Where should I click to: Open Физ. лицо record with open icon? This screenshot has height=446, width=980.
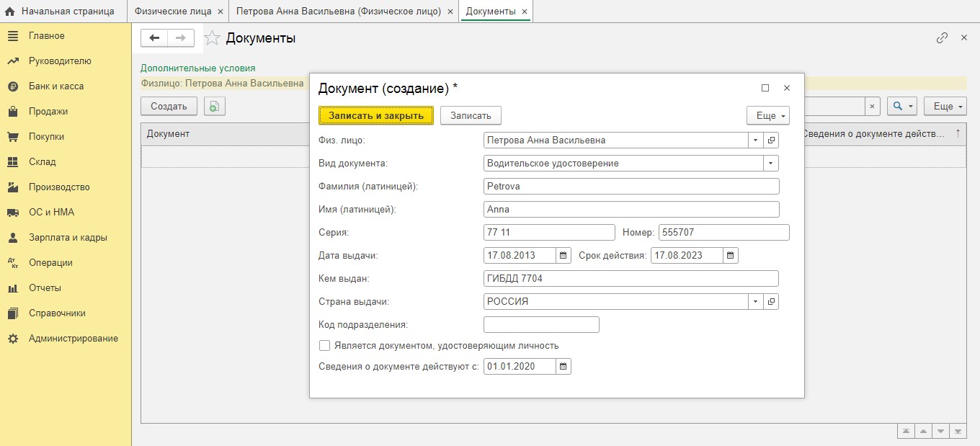coord(771,141)
